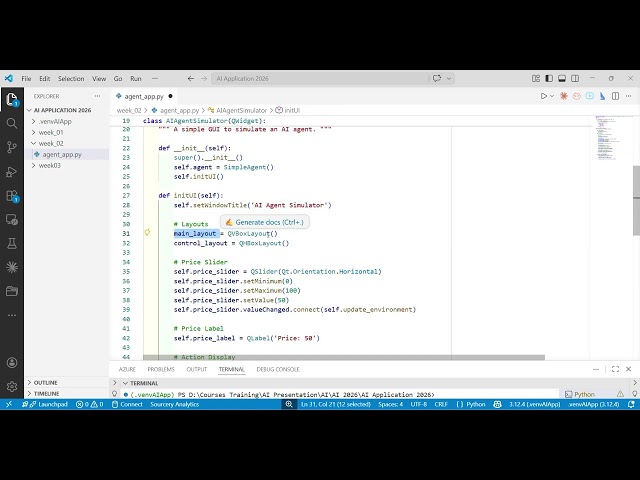Open Run and Debug view
Image resolution: width=640 pixels, height=480 pixels.
pos(12,172)
